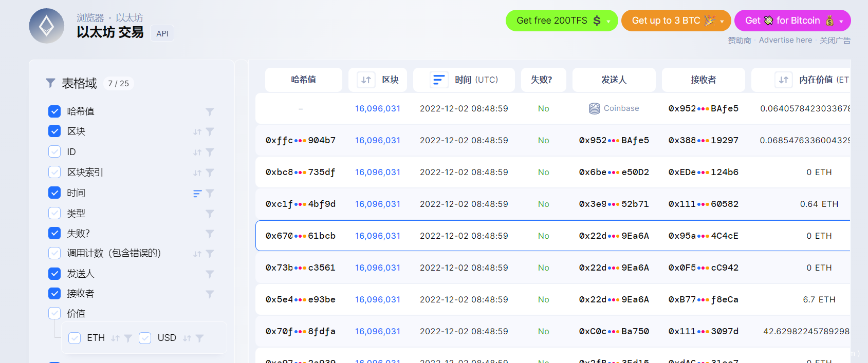Uncheck the 哈希值 checkbox
Viewport: 868px width, 363px height.
54,111
